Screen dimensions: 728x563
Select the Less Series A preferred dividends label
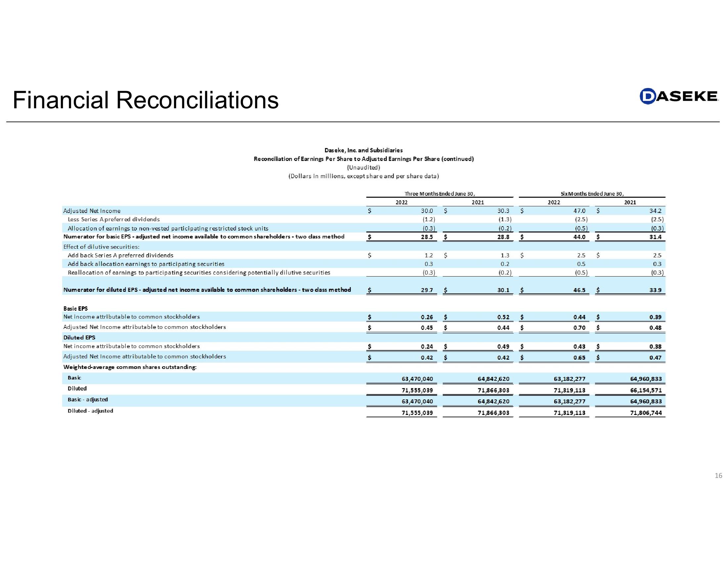click(114, 220)
